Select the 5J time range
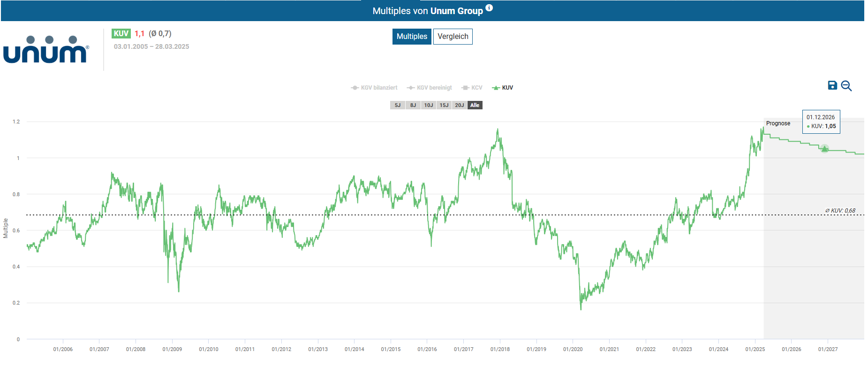The width and height of the screenshot is (868, 367). (x=398, y=105)
